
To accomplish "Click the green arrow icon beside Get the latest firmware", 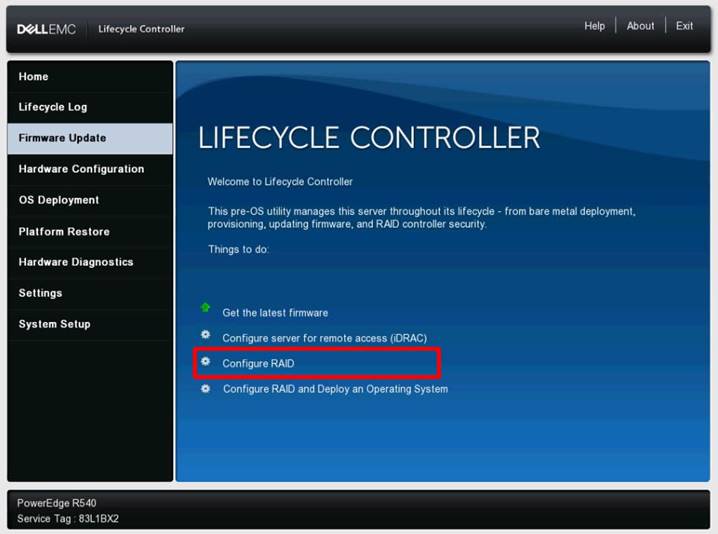I will 206,307.
